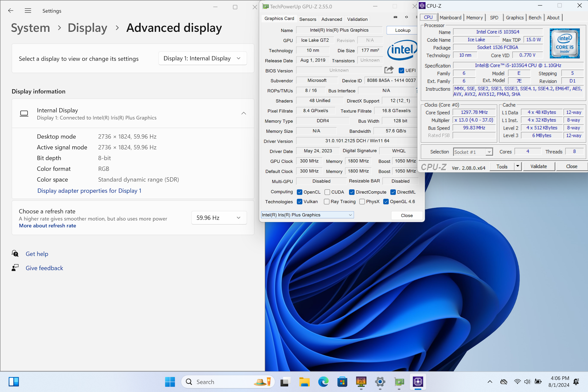Switch to the Advanced tab in GPU-Z

coord(332,19)
